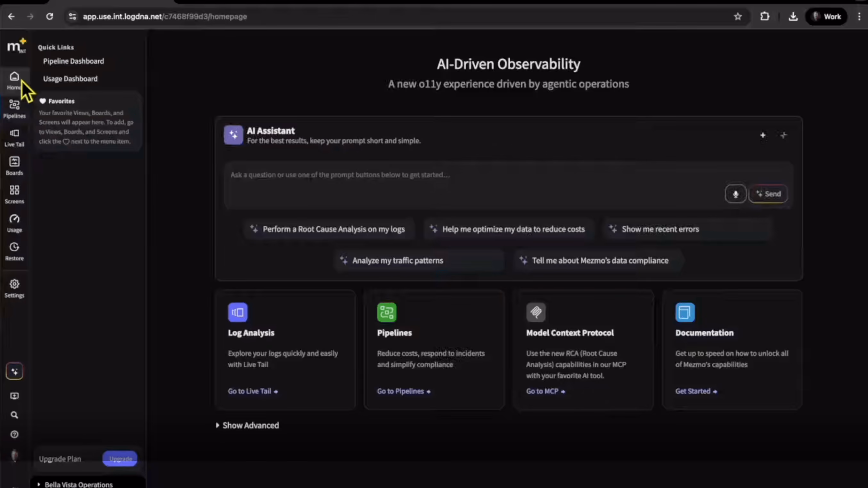Select the 'Analyze my traffic patterns' prompt
This screenshot has width=868, height=488.
coord(419,261)
